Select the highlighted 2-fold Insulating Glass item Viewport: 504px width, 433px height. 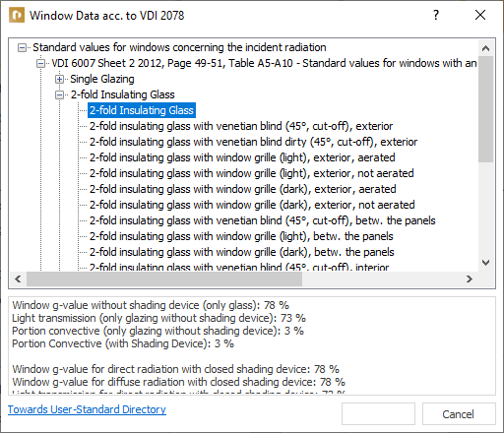[x=142, y=110]
